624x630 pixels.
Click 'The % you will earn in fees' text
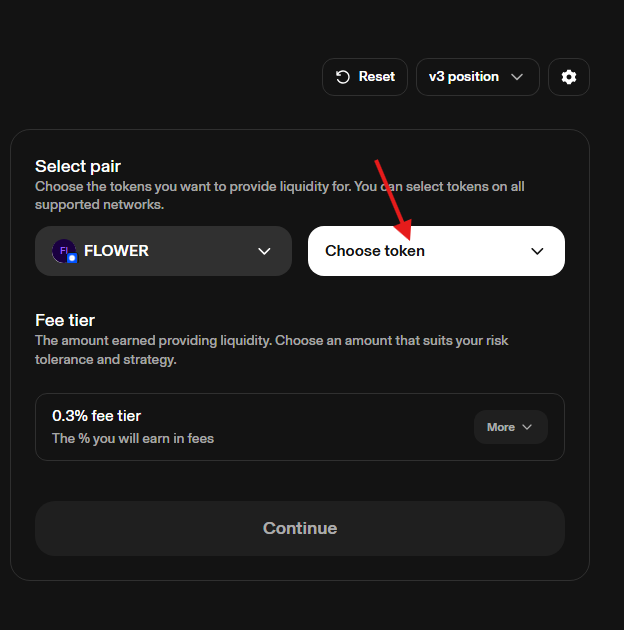[x=133, y=438]
